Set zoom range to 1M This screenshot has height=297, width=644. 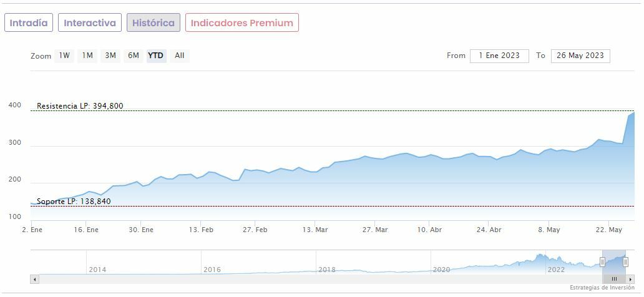[87, 56]
